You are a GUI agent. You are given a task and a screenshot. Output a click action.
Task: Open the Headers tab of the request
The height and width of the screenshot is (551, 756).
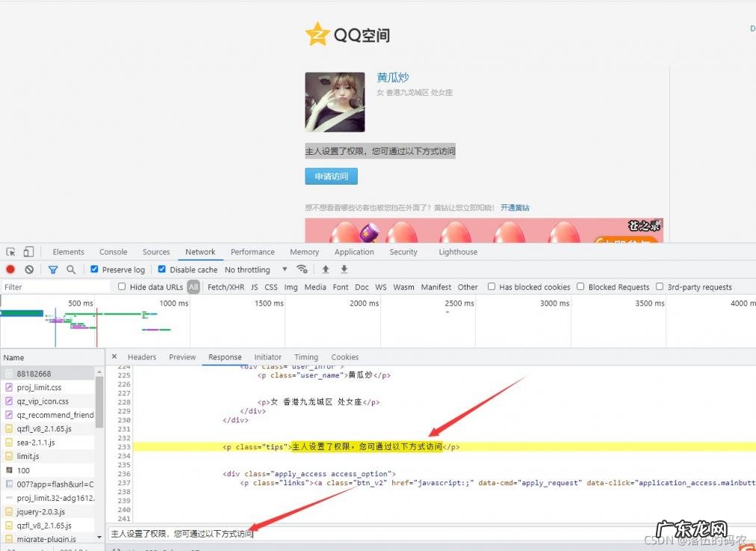(142, 357)
